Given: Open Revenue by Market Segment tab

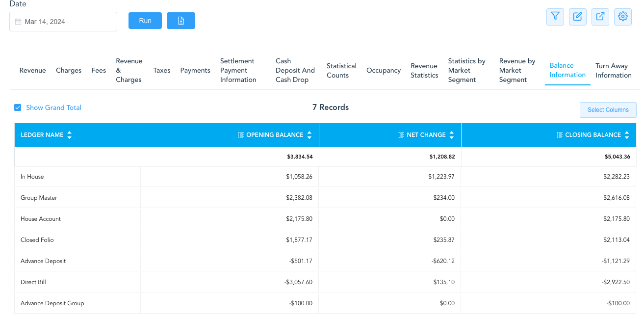Looking at the screenshot, I should pos(517,70).
